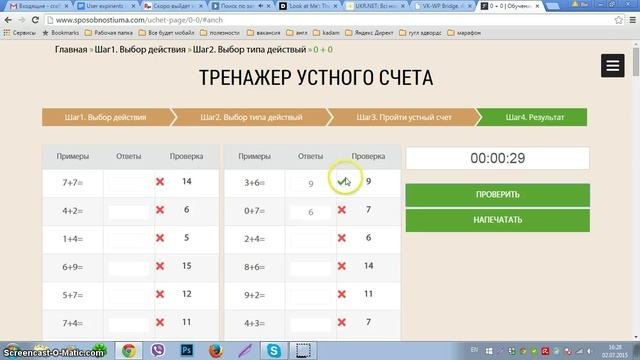Switch to the VK-WP Bridge browser tab

(x=442, y=6)
